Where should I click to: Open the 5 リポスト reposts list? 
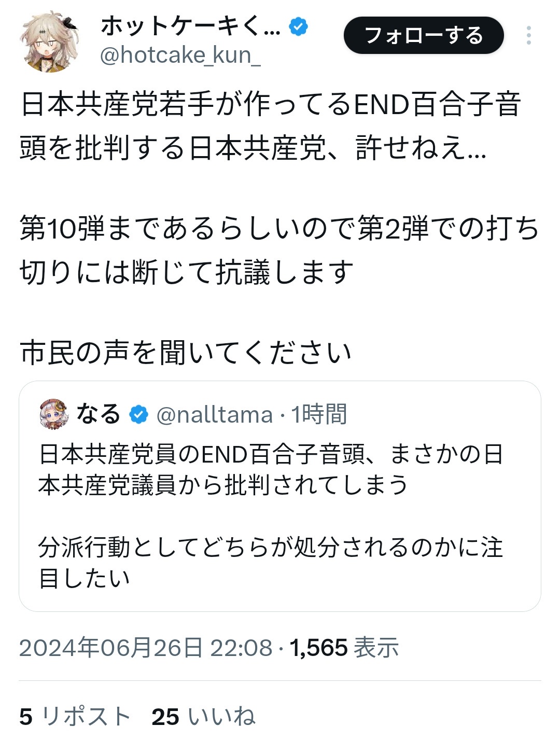[75, 717]
